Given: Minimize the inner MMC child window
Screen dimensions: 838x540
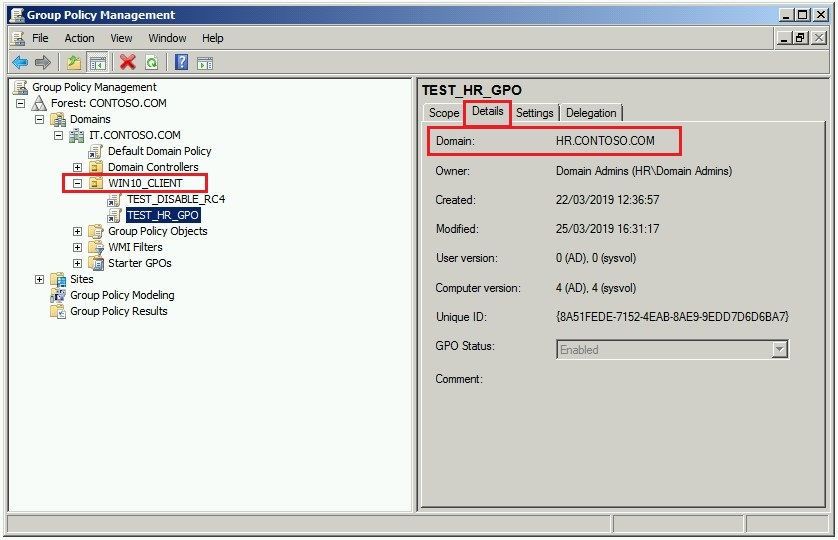Looking at the screenshot, I should coord(783,38).
